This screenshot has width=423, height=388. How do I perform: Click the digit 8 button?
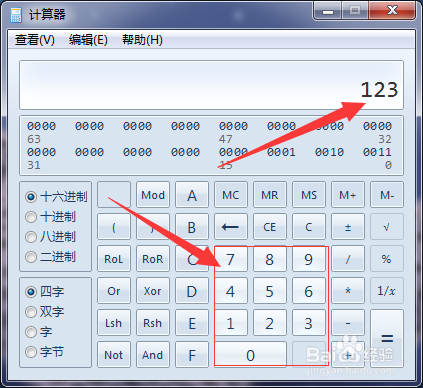tap(270, 259)
